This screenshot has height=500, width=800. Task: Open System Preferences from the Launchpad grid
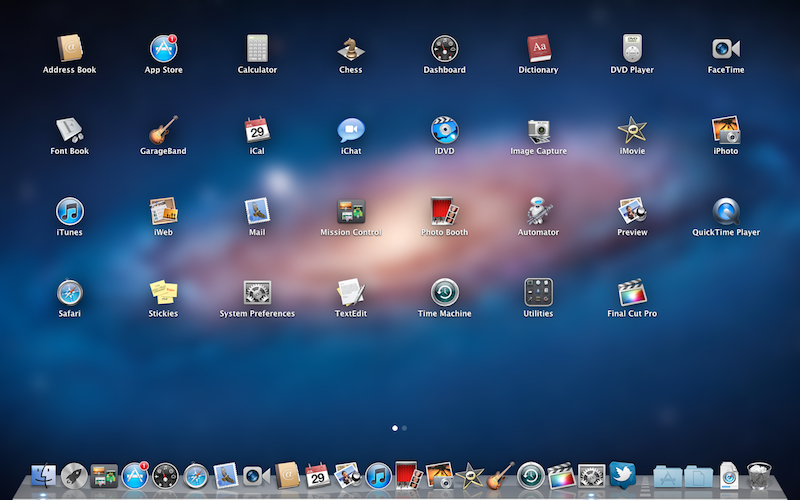coord(257,292)
